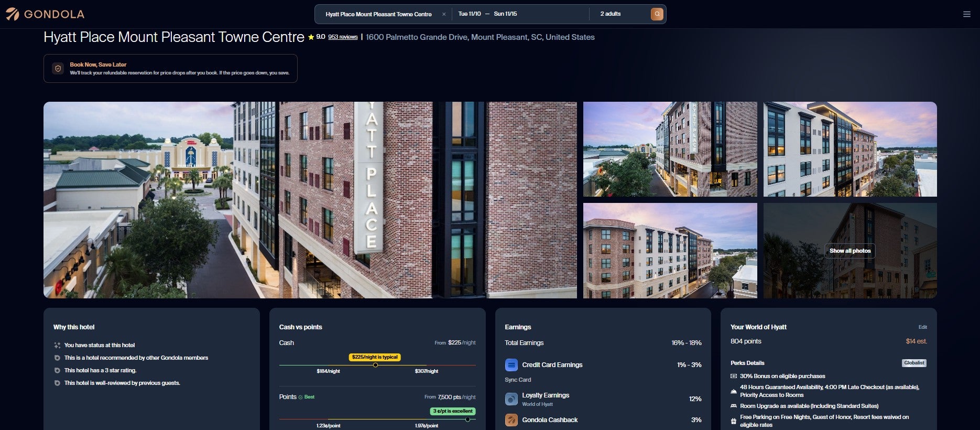980x430 pixels.
Task: Click the green Best check icon by Points
Action: (x=300, y=397)
